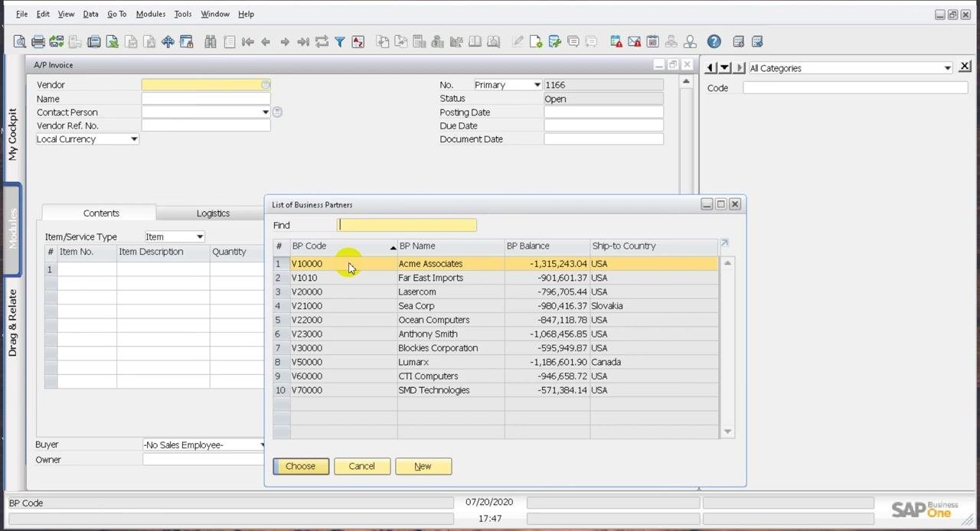Click the Form Settings page icon
The width and height of the screenshot is (980, 531).
tap(536, 42)
